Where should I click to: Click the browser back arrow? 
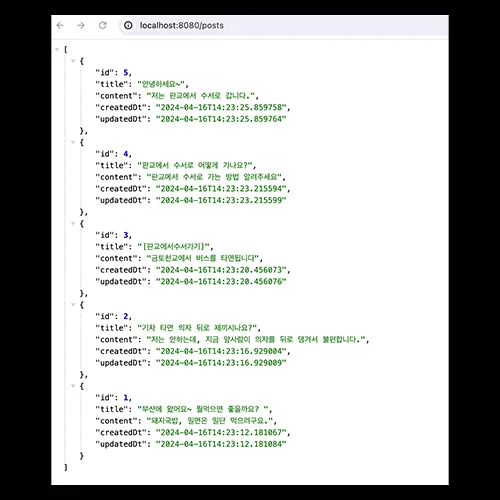(x=60, y=25)
